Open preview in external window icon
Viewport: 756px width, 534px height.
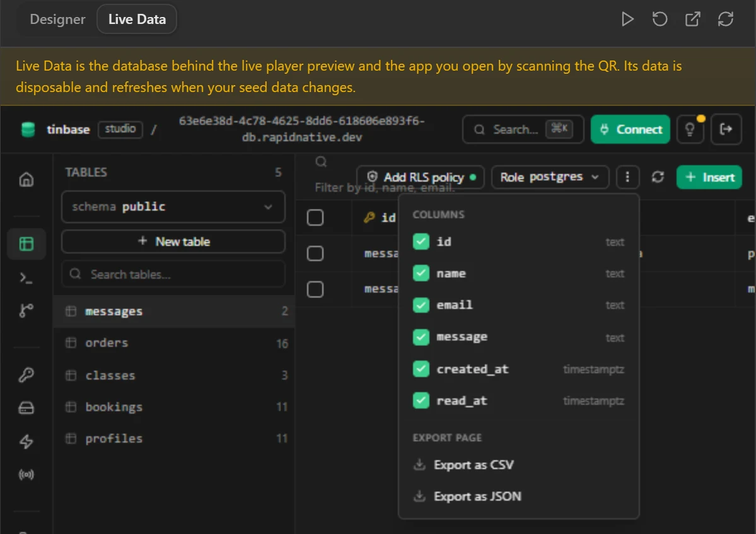point(692,20)
